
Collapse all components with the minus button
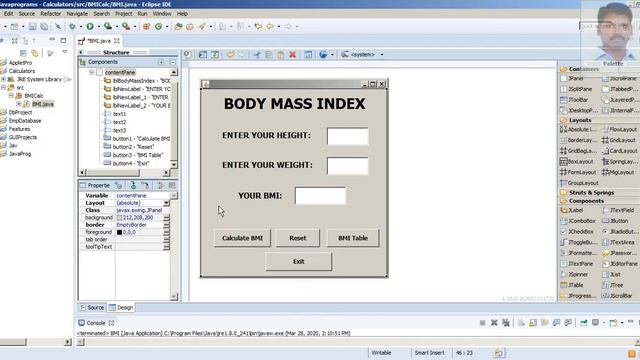point(172,62)
